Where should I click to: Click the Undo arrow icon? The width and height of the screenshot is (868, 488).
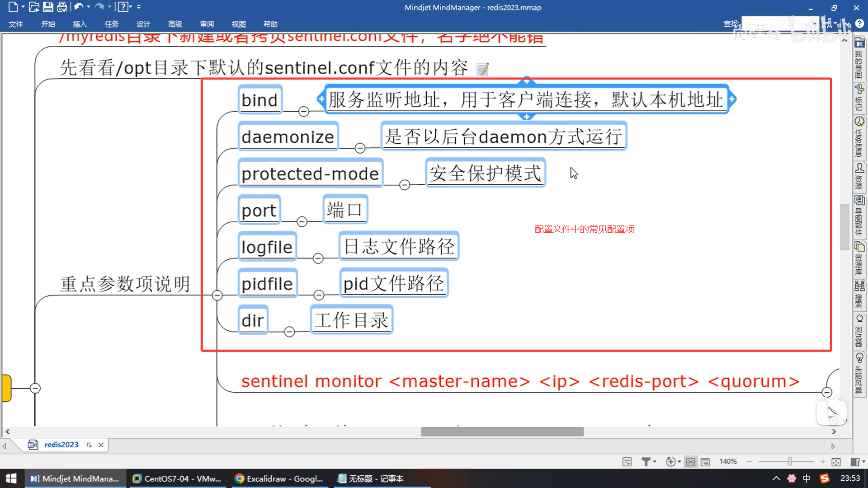(78, 7)
